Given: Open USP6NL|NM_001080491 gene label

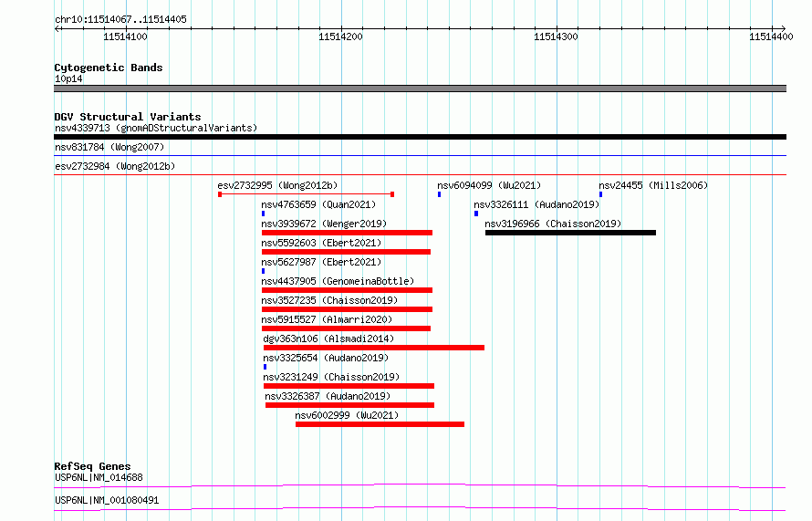Looking at the screenshot, I should coord(107,500).
